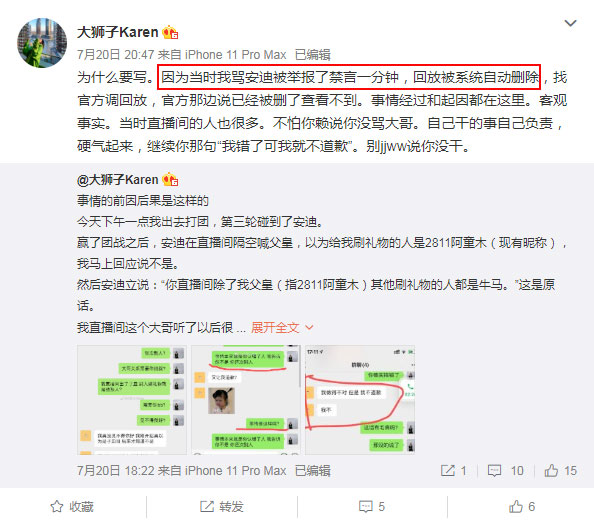This screenshot has width=594, height=522.
Task: Open the first chat screenshot thumbnail
Action: 131,400
